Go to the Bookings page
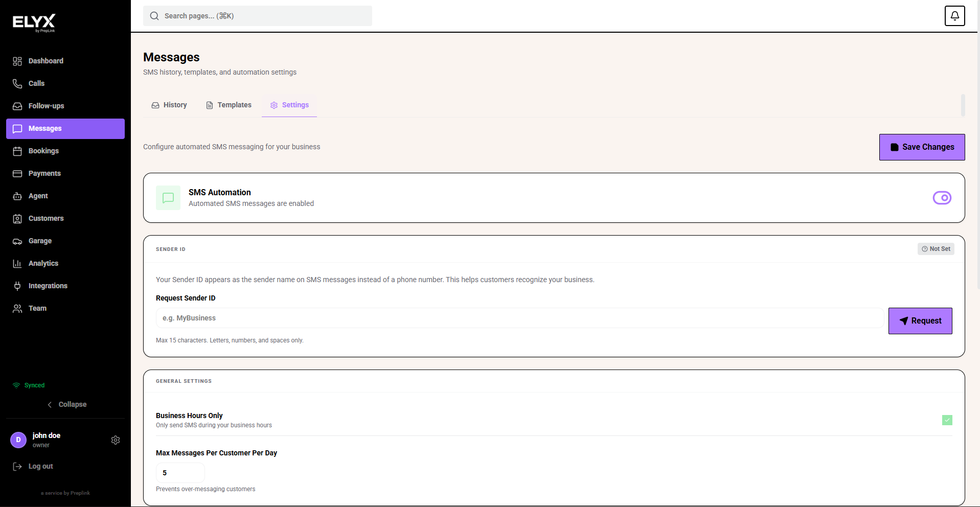This screenshot has height=507, width=980. [65, 151]
